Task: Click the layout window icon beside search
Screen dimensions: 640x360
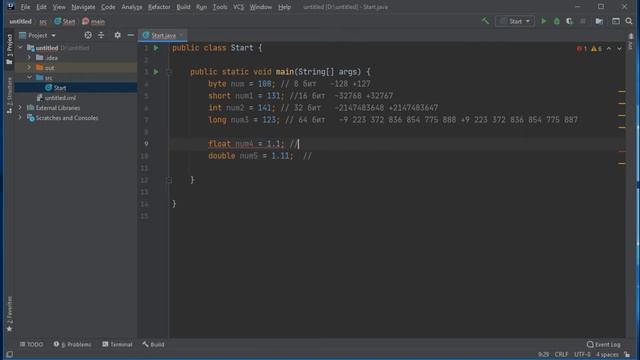Action: (x=616, y=21)
